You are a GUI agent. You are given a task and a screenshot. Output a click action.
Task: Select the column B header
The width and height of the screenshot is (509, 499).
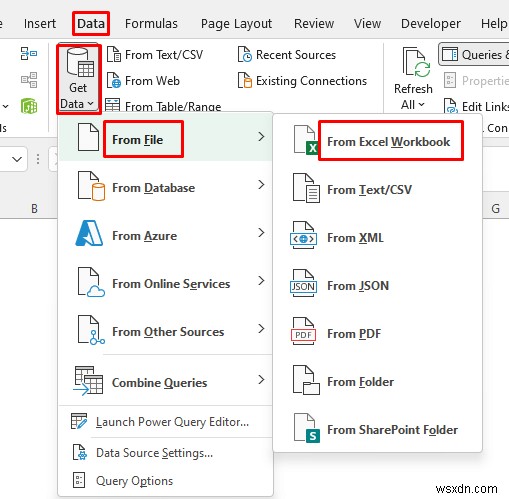coord(34,209)
